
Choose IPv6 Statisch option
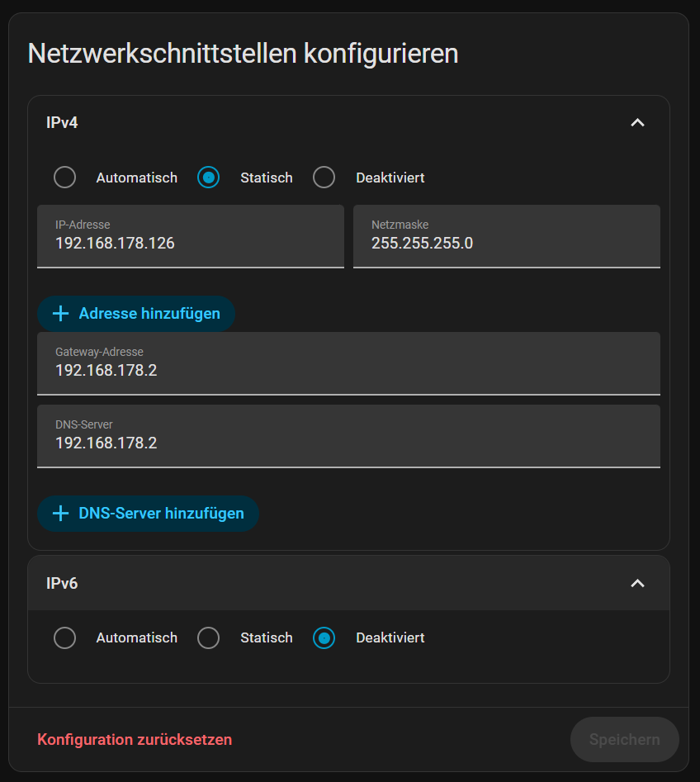click(x=209, y=638)
